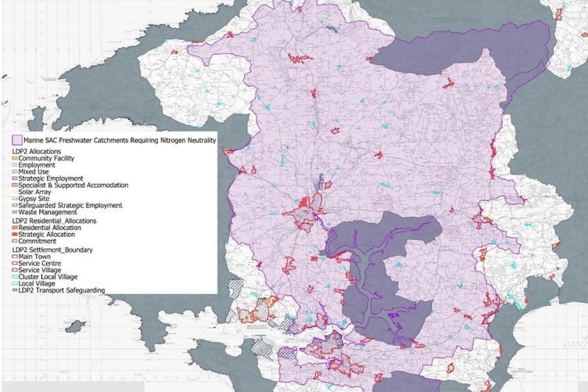The width and height of the screenshot is (588, 392).
Task: Click the Marine SAC Freshwater Catchments legend label
Action: pyautogui.click(x=120, y=140)
